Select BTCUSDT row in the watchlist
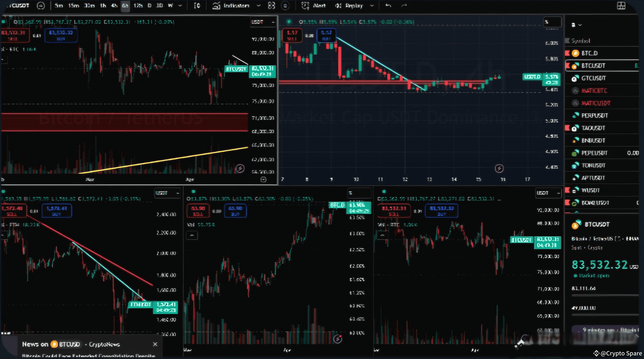This screenshot has width=644, height=359. click(602, 66)
